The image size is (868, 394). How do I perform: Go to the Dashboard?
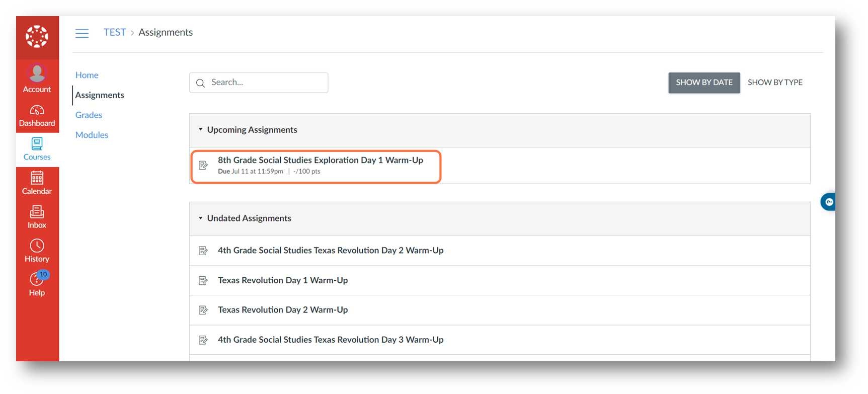(x=37, y=116)
